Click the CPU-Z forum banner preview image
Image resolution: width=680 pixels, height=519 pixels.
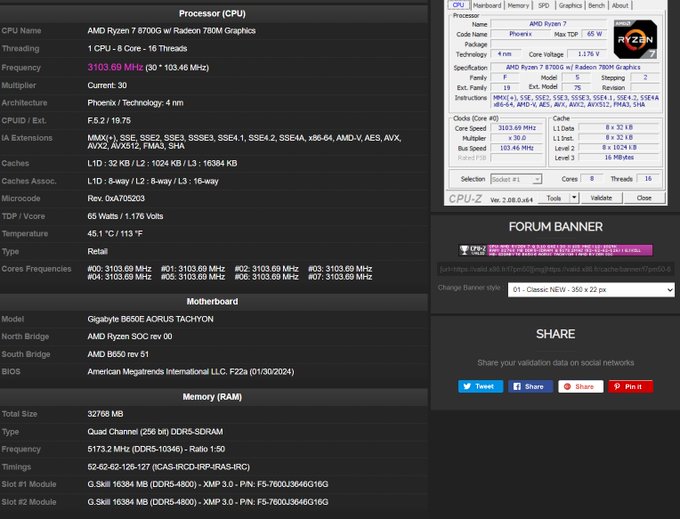click(556, 250)
